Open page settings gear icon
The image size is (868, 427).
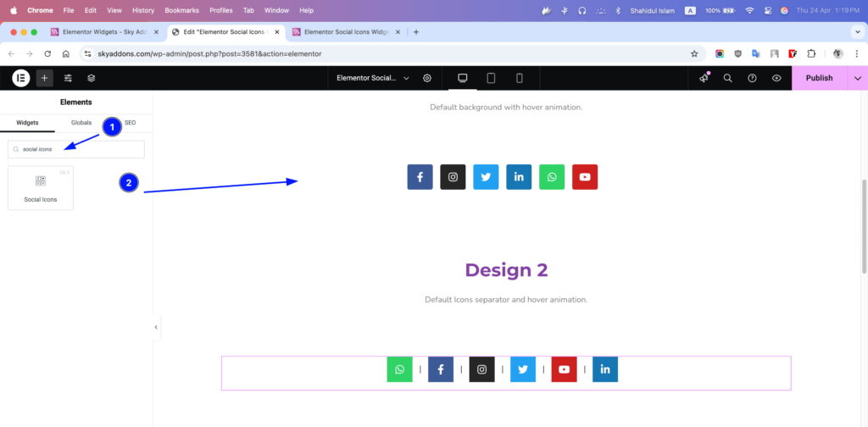(427, 78)
